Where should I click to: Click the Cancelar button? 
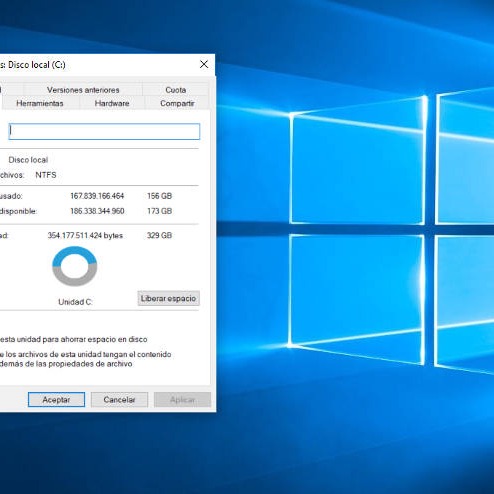[x=119, y=399]
